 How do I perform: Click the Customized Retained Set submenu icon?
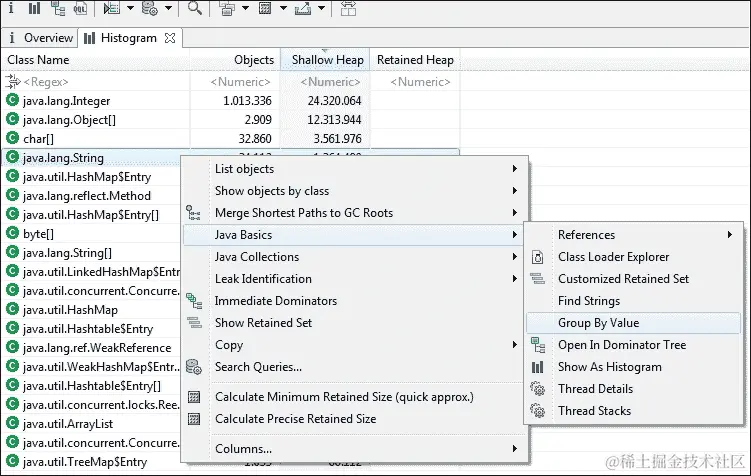tap(537, 279)
